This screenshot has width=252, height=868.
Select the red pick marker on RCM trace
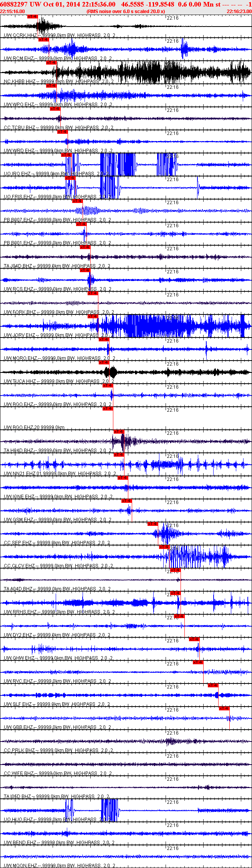[43, 40]
